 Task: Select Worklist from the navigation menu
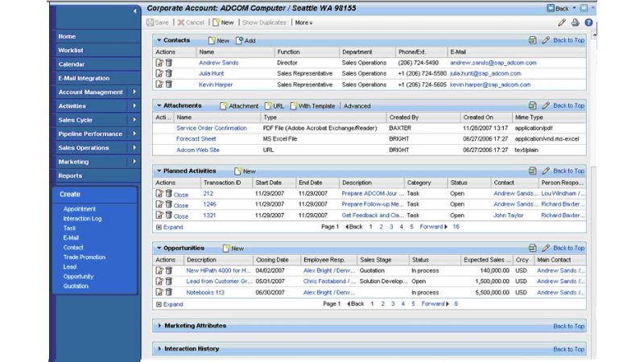point(72,50)
